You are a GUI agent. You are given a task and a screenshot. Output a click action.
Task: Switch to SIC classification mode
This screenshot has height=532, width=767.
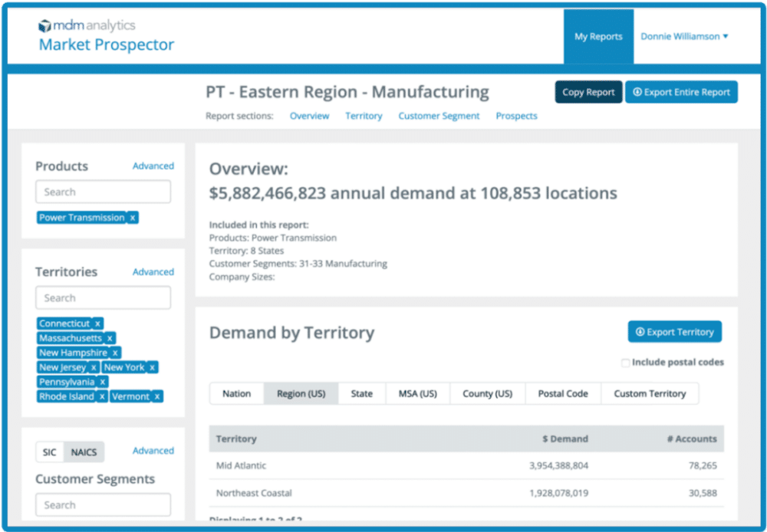point(49,452)
